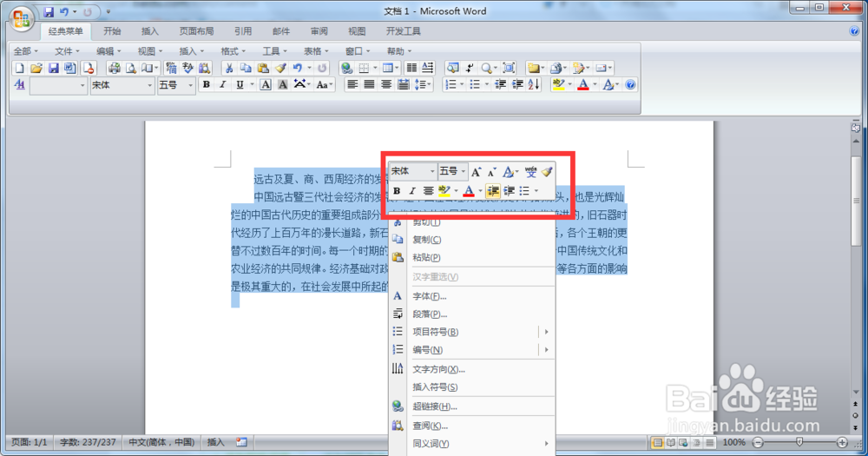Click the 插入 insert mode indicator
Image resolution: width=868 pixels, height=456 pixels.
pyautogui.click(x=215, y=442)
